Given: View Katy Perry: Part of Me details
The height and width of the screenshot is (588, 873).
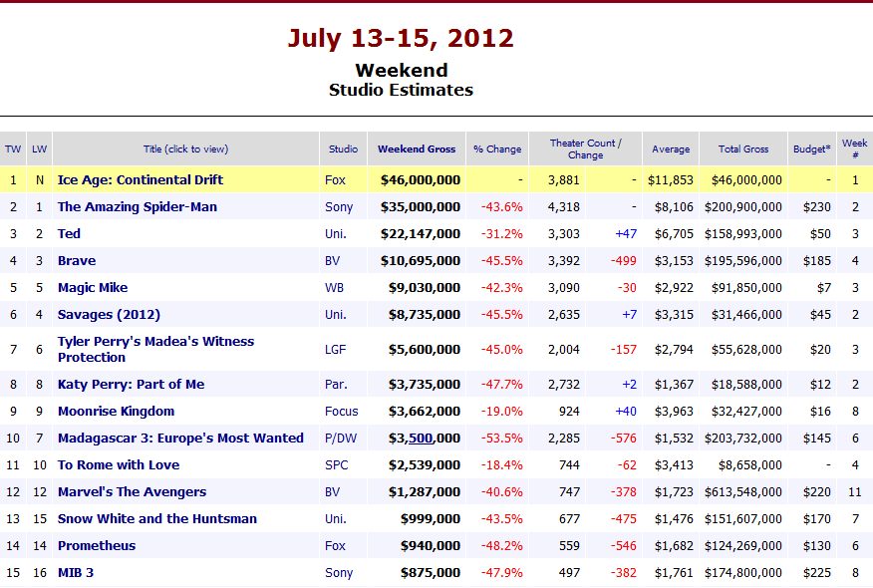Looking at the screenshot, I should tap(131, 384).
